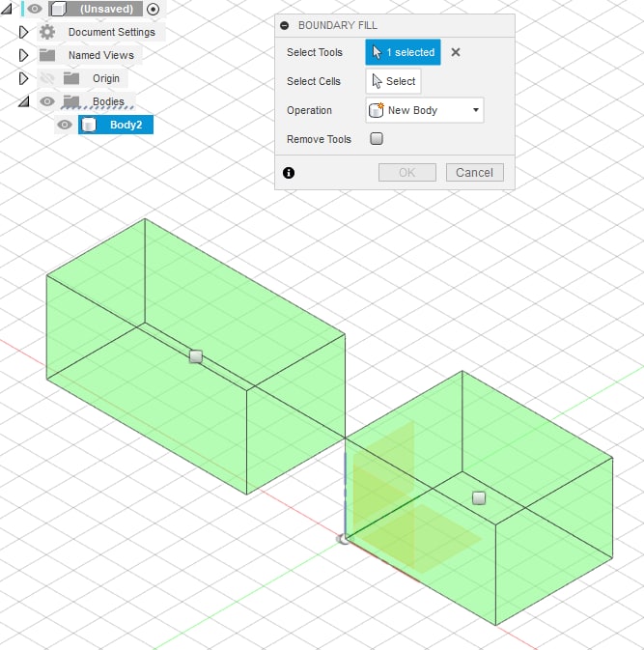This screenshot has width=644, height=650.
Task: Show the hidden Origin folder via eye icon
Action: pyautogui.click(x=47, y=78)
